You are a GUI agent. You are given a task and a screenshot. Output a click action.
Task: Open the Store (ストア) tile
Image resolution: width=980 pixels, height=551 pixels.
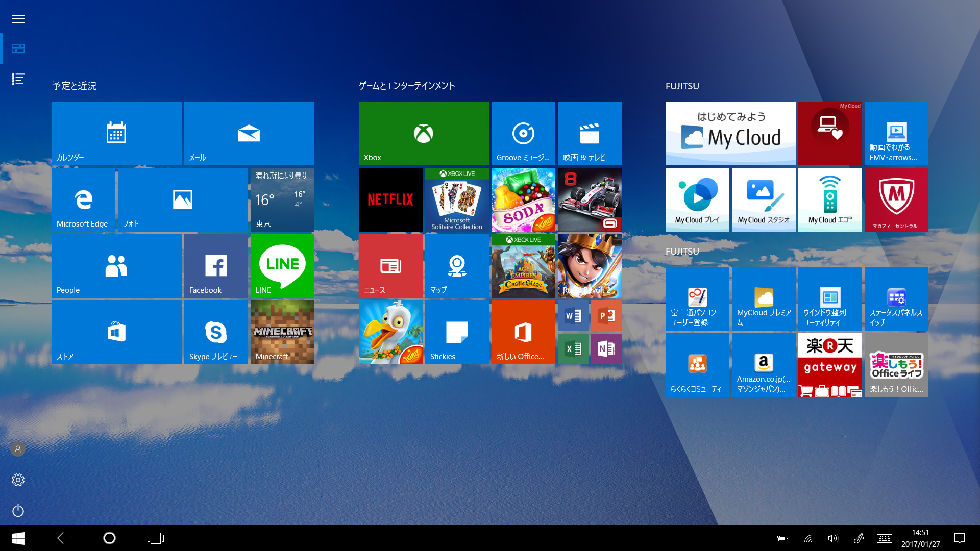coord(116,332)
